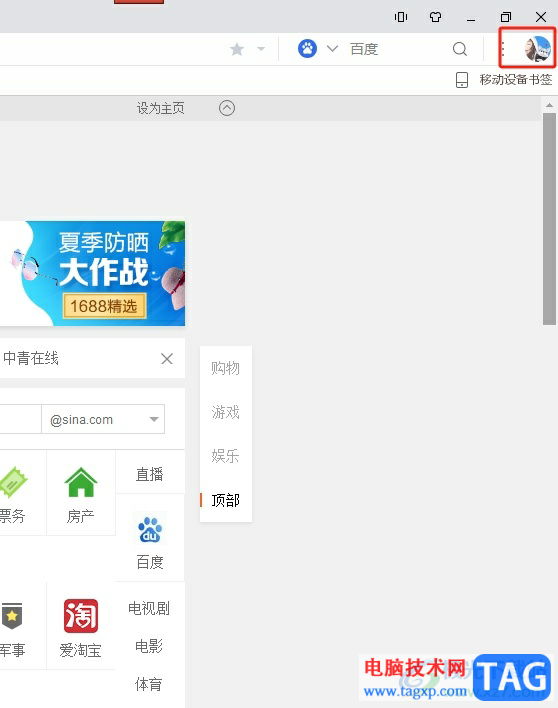Click the green ticket 票务 icon
The image size is (558, 708).
click(x=13, y=483)
